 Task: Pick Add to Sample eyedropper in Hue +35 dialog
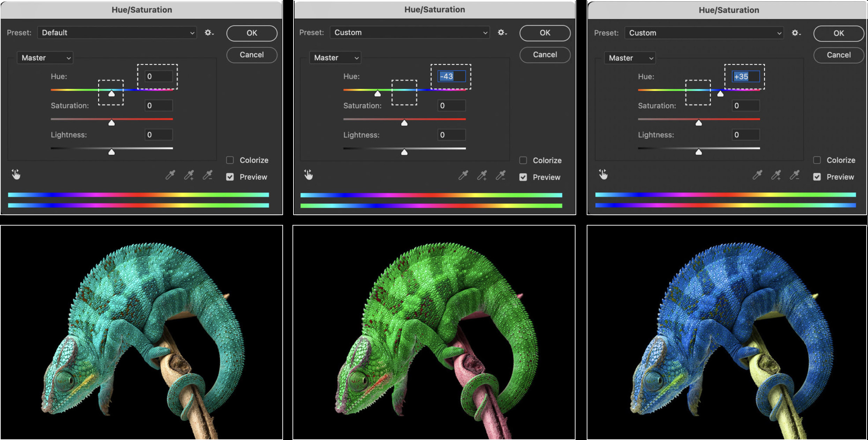click(776, 175)
